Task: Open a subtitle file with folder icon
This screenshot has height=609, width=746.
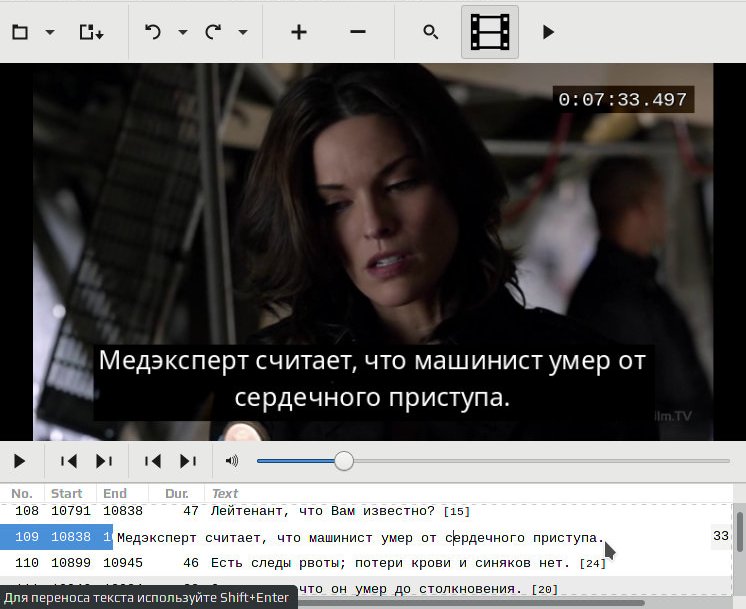Action: pos(20,32)
